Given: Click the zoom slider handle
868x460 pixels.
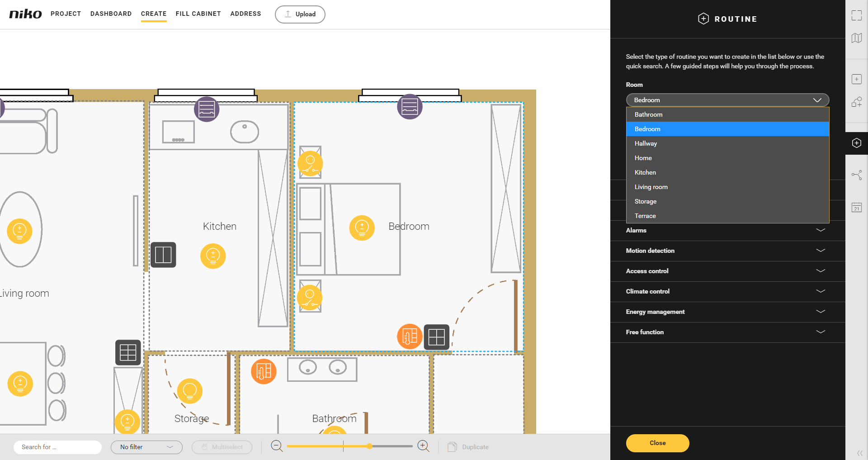Looking at the screenshot, I should (369, 446).
